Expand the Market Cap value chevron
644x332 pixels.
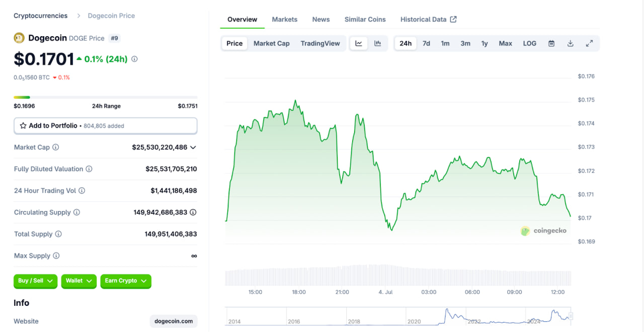click(193, 147)
